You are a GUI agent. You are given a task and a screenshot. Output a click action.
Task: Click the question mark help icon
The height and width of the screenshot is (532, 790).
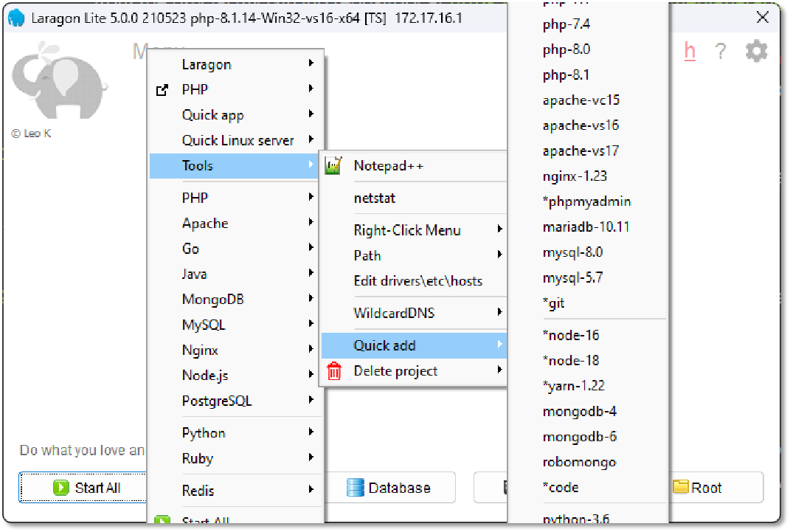click(721, 51)
